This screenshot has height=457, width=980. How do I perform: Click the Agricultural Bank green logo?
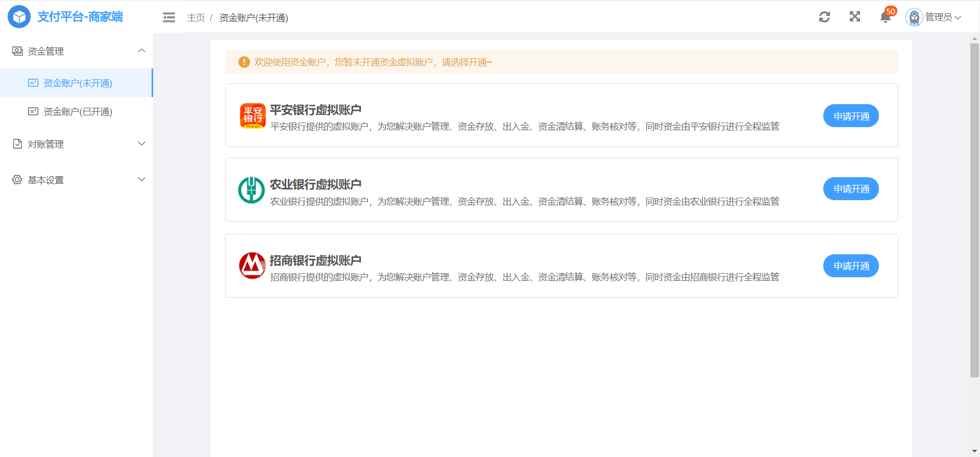pyautogui.click(x=252, y=190)
